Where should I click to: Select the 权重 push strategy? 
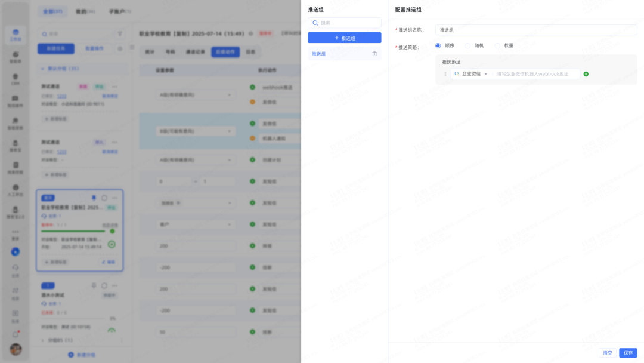498,45
